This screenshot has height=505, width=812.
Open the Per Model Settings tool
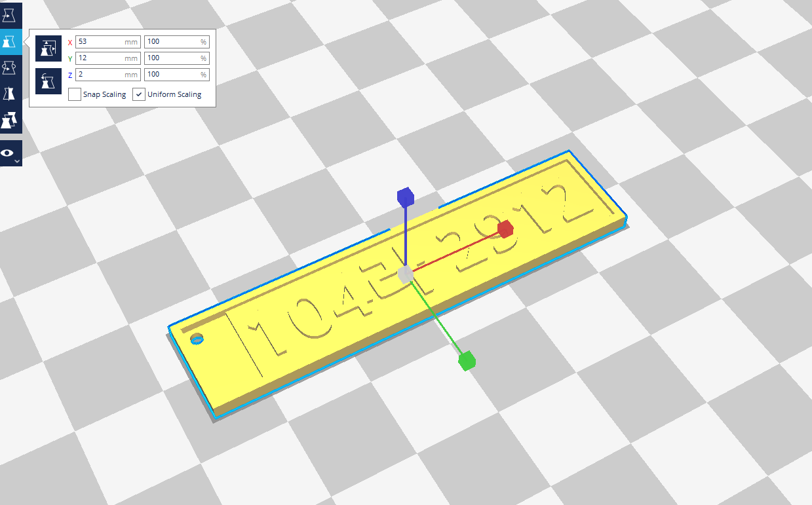[9, 120]
